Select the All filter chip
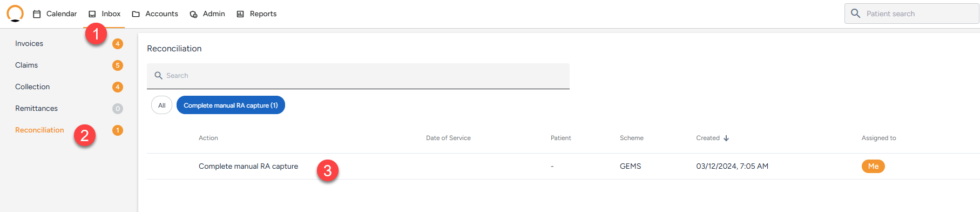Viewport: 980px width, 212px height. click(161, 105)
